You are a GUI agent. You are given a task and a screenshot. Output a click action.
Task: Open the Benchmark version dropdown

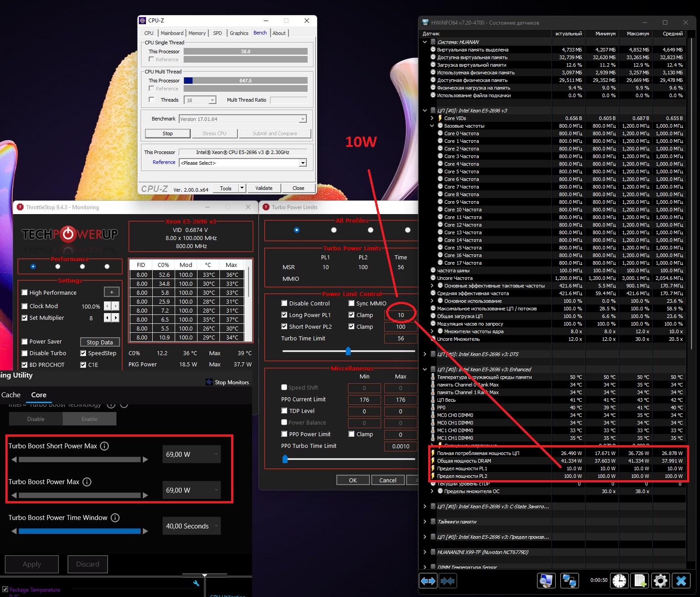point(303,119)
